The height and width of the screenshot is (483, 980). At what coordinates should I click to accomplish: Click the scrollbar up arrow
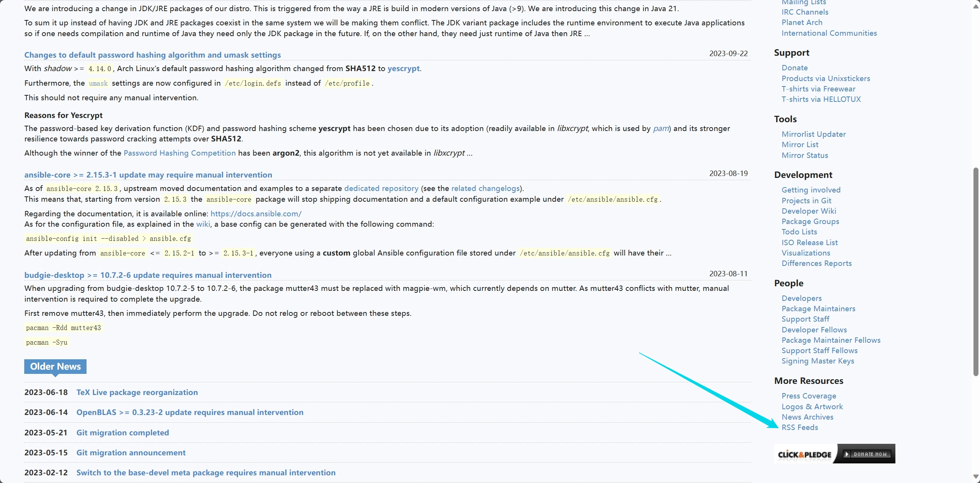click(x=975, y=6)
